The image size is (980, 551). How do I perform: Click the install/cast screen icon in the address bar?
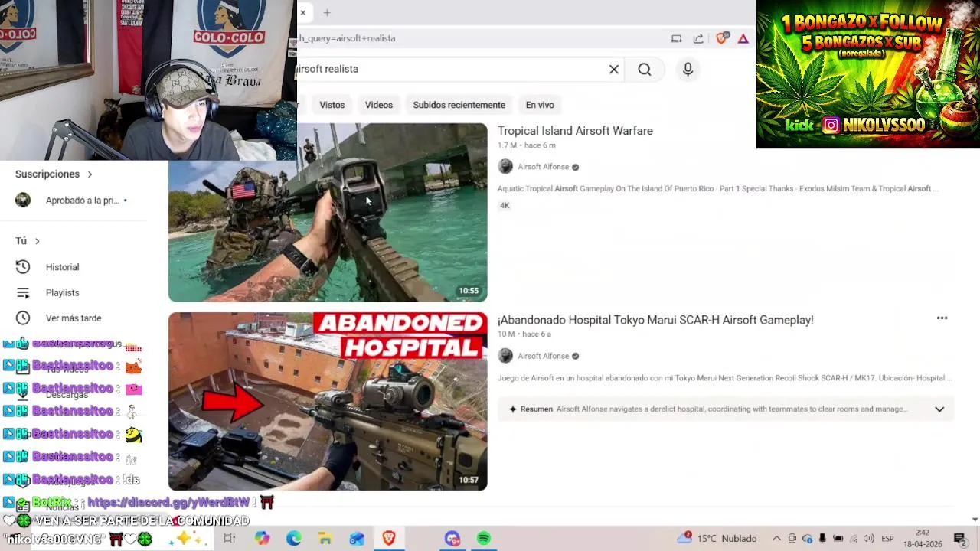click(x=676, y=38)
